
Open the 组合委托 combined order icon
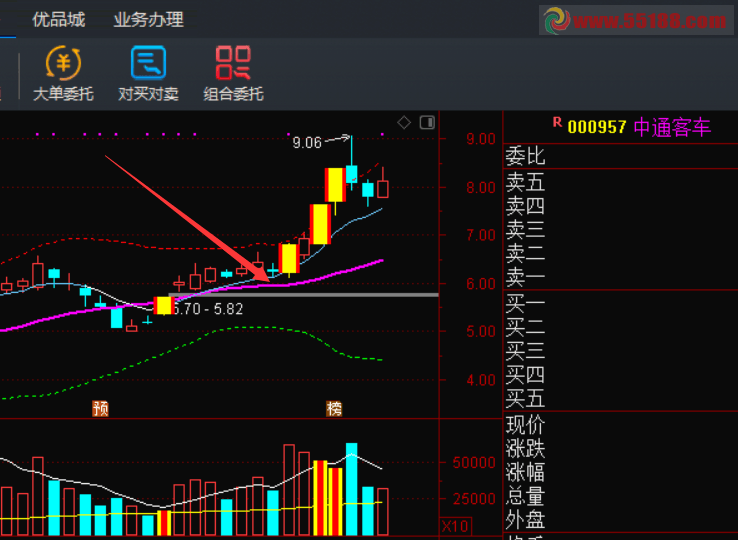click(233, 74)
